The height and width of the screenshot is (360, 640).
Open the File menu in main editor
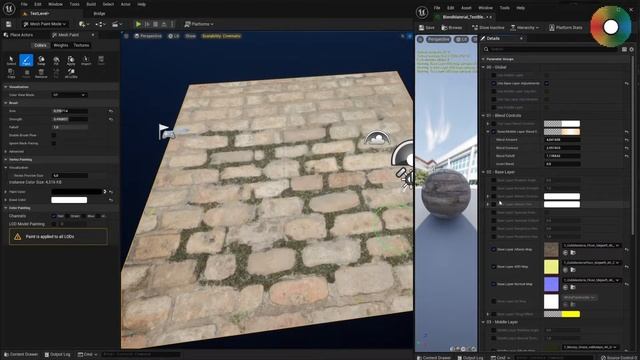(x=24, y=4)
